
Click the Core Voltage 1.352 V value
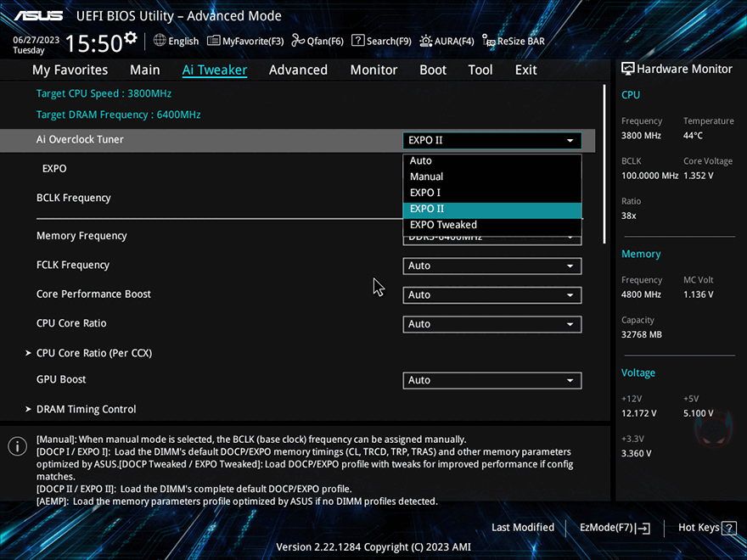[x=699, y=176]
